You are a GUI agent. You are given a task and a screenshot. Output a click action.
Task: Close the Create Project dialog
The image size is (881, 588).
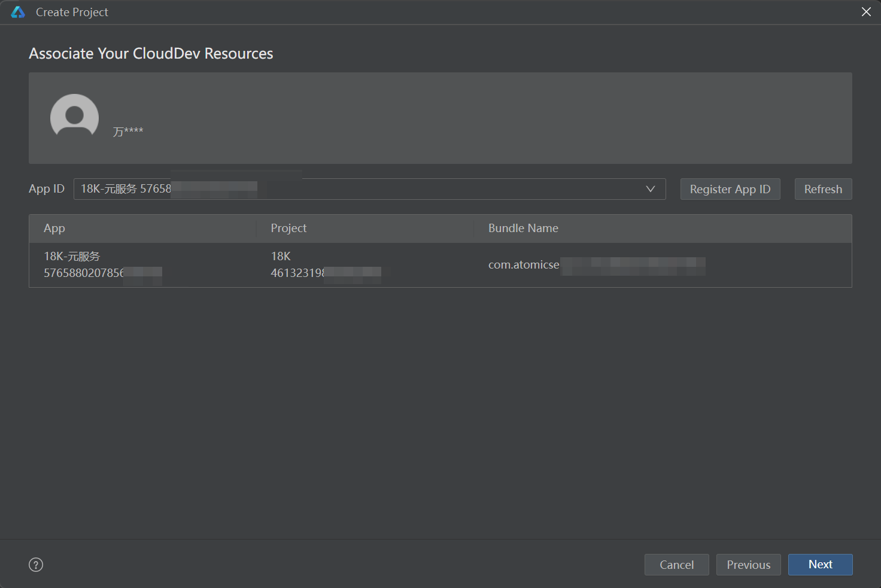(x=866, y=12)
